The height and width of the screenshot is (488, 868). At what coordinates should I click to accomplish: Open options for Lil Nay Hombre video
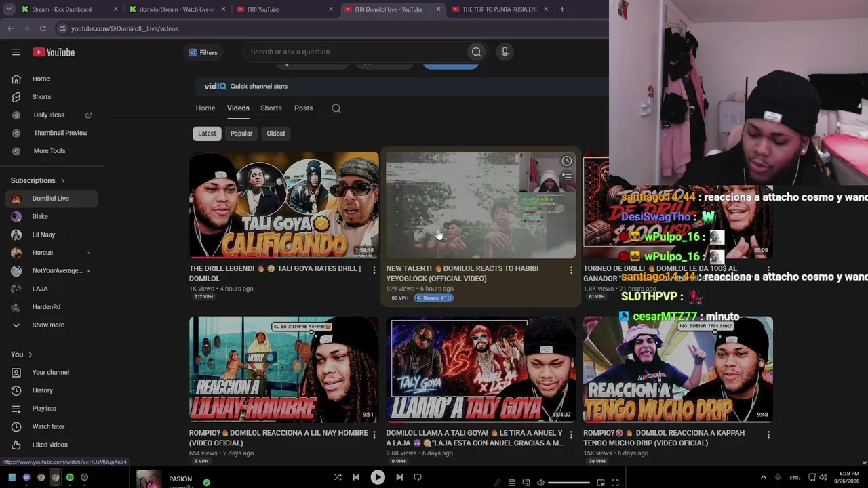point(374,434)
